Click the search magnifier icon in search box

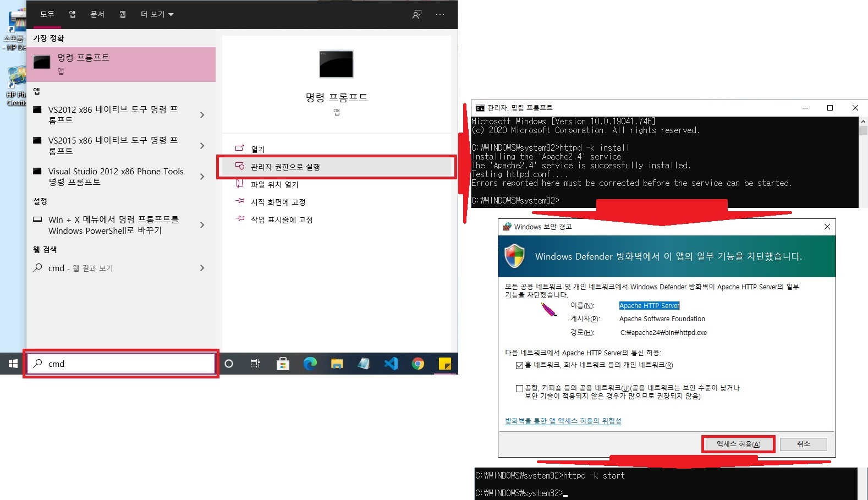[38, 363]
